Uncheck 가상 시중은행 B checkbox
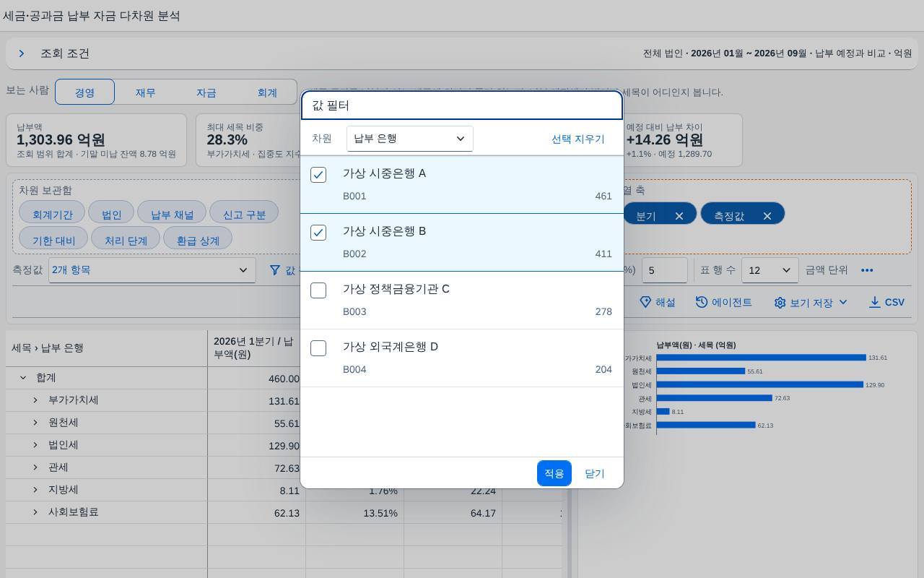 (x=318, y=233)
